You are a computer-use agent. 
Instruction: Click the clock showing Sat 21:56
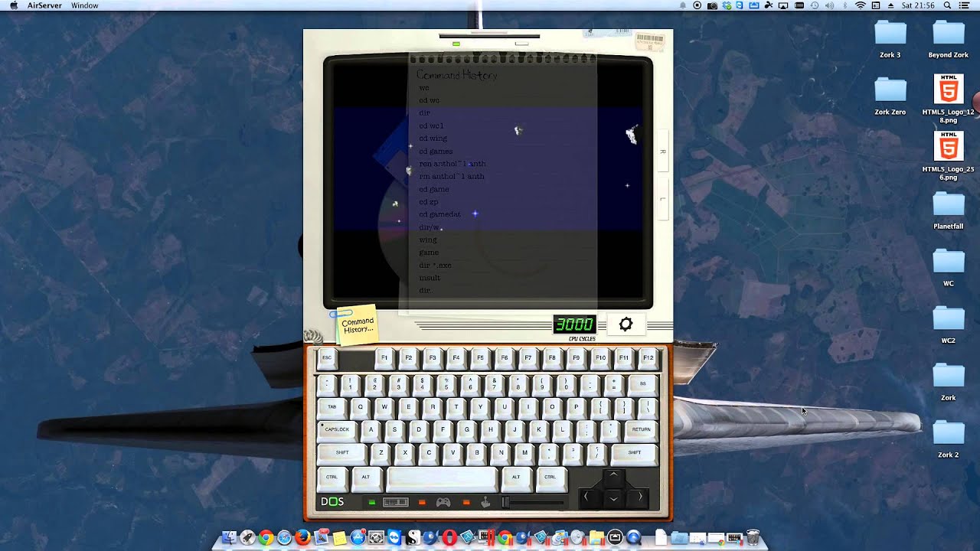918,5
